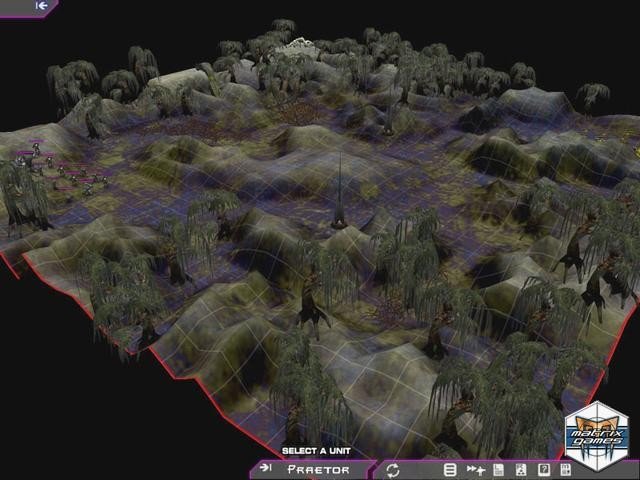Click the Matrix Games logo
The image size is (640, 480).
pos(596,435)
